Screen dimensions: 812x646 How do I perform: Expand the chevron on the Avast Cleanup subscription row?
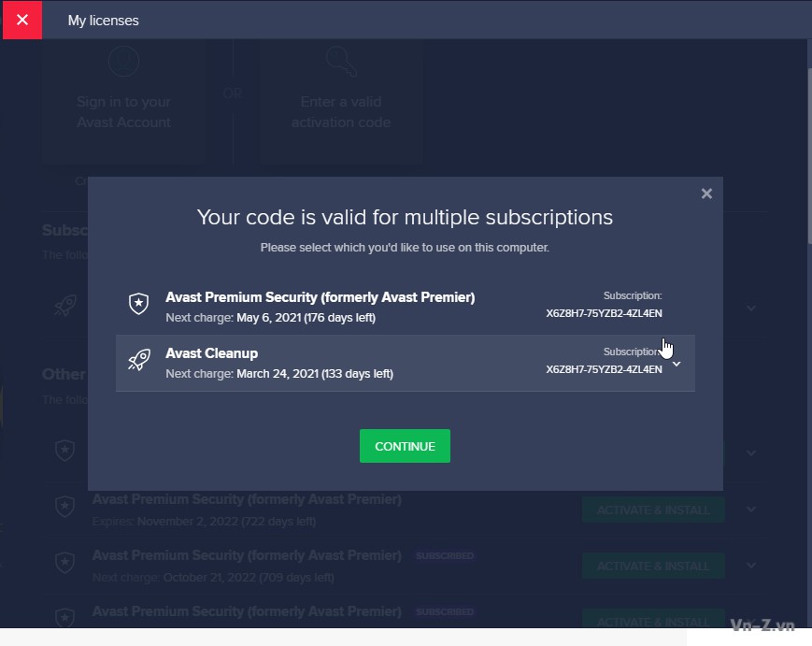677,365
